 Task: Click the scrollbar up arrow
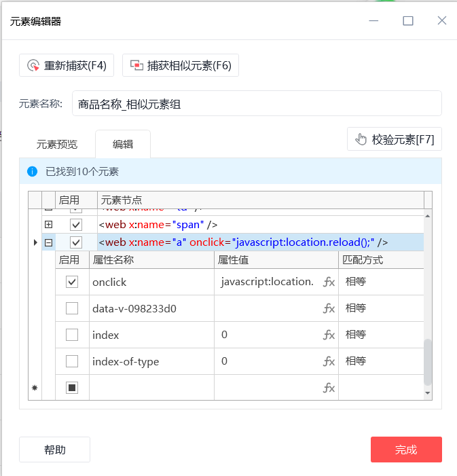(x=428, y=216)
